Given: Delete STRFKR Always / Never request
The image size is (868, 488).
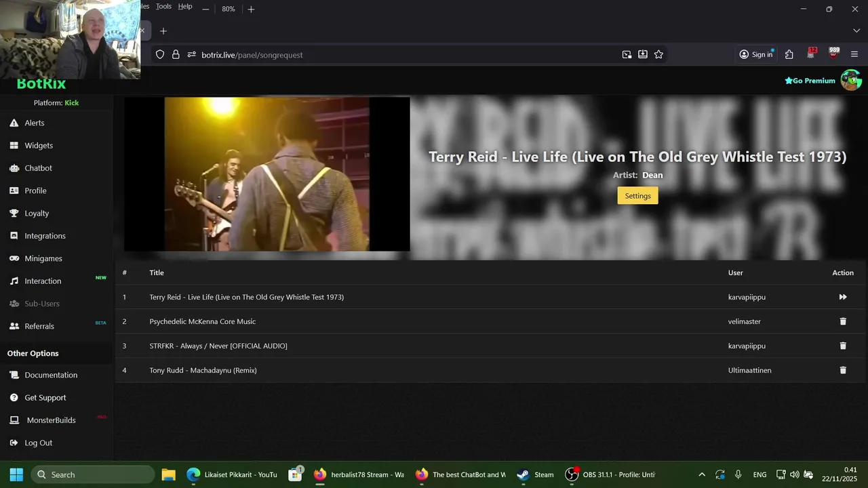Looking at the screenshot, I should (843, 346).
